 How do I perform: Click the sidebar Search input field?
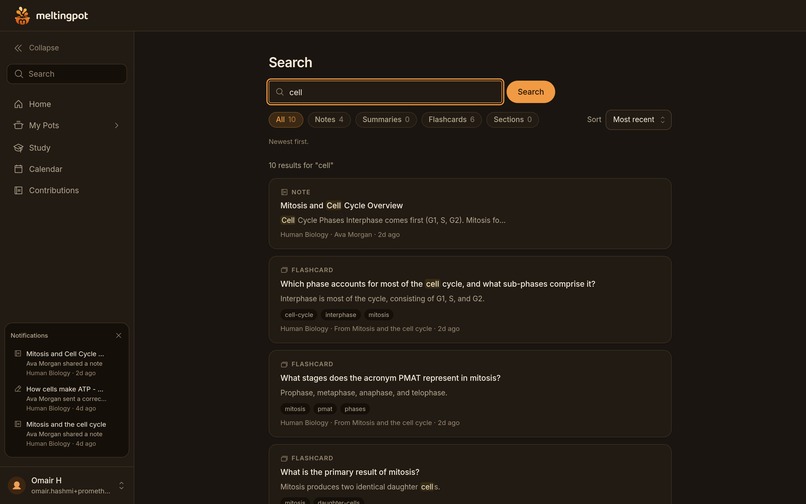[x=67, y=74]
